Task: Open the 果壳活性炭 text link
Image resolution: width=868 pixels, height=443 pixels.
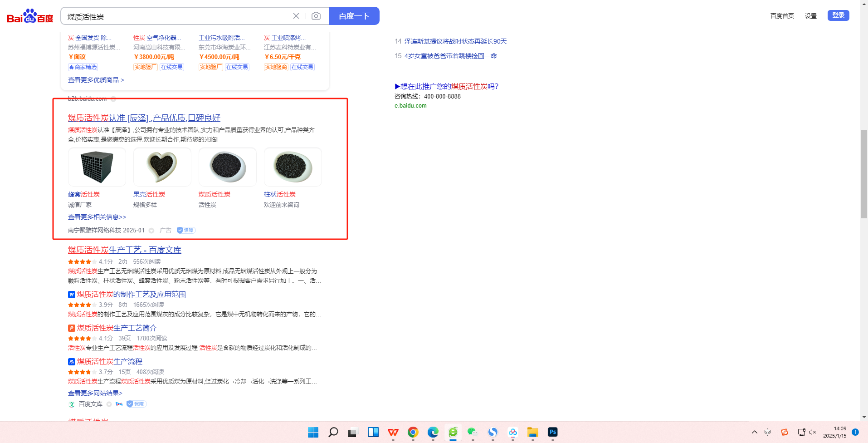Action: [149, 194]
